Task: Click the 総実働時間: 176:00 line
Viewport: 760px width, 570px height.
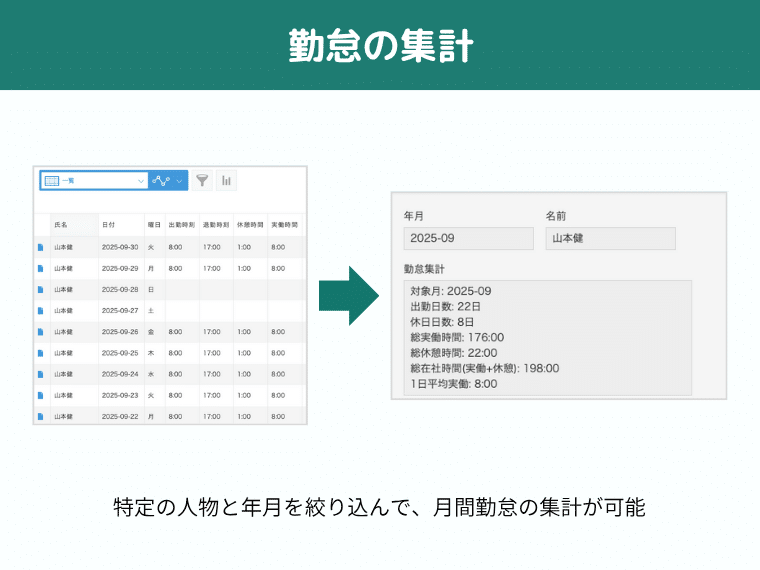Action: point(457,338)
